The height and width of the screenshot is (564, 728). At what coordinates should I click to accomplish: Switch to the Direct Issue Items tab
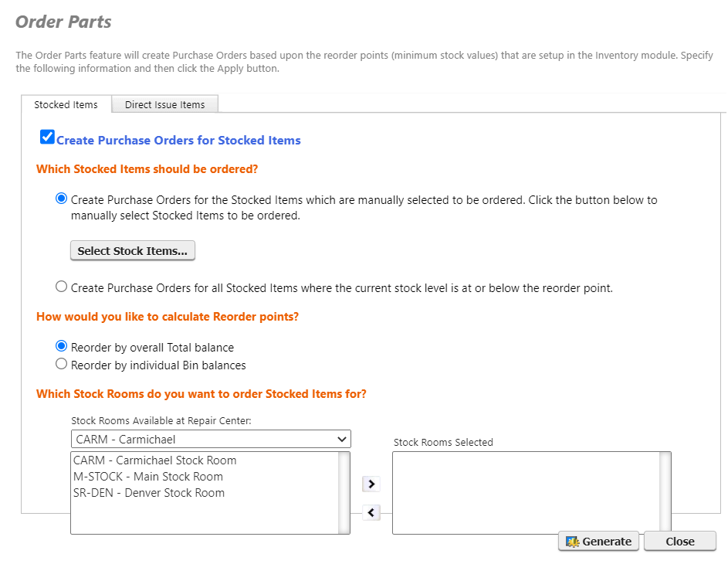pyautogui.click(x=164, y=104)
